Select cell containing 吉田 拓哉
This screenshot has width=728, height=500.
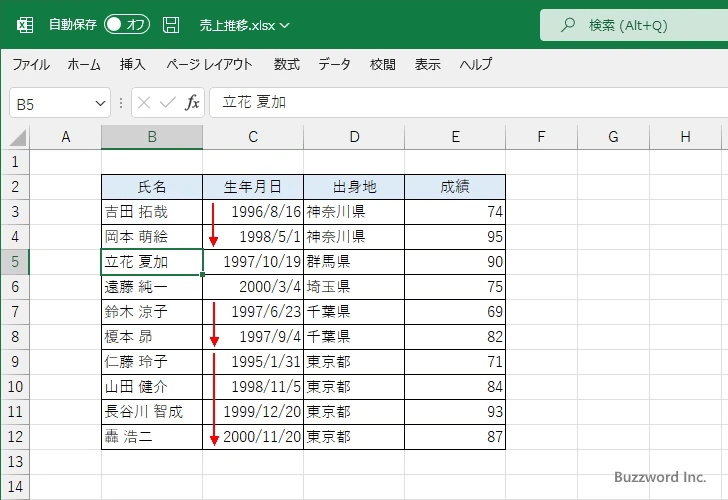(x=152, y=212)
